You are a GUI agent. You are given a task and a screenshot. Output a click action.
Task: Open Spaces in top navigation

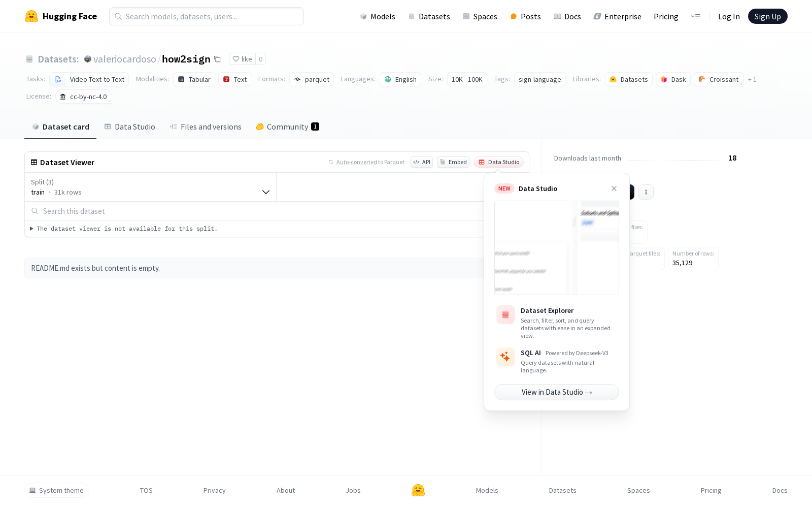480,16
